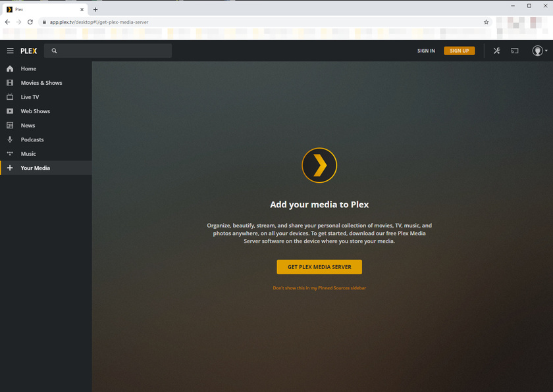
Task: Click the Home house icon
Action: tap(10, 68)
